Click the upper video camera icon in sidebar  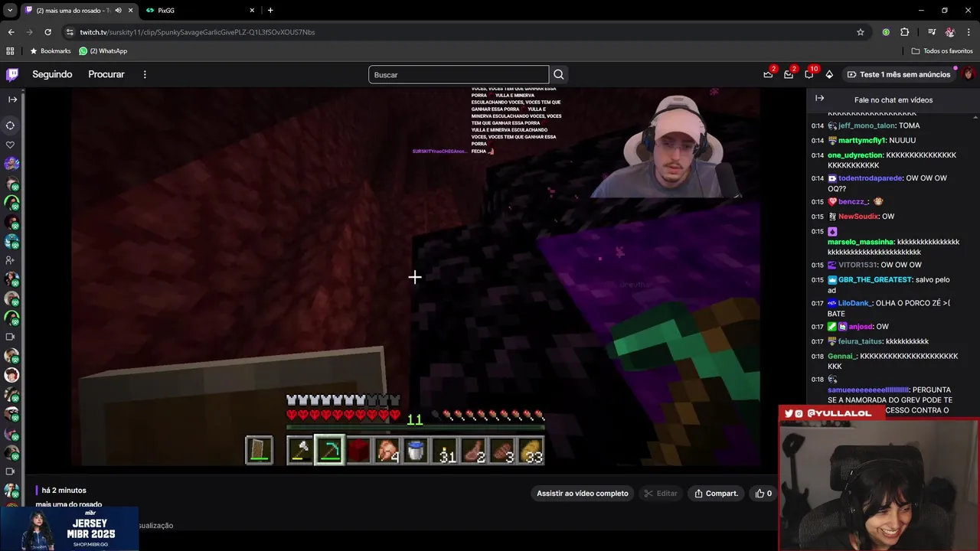pos(11,337)
